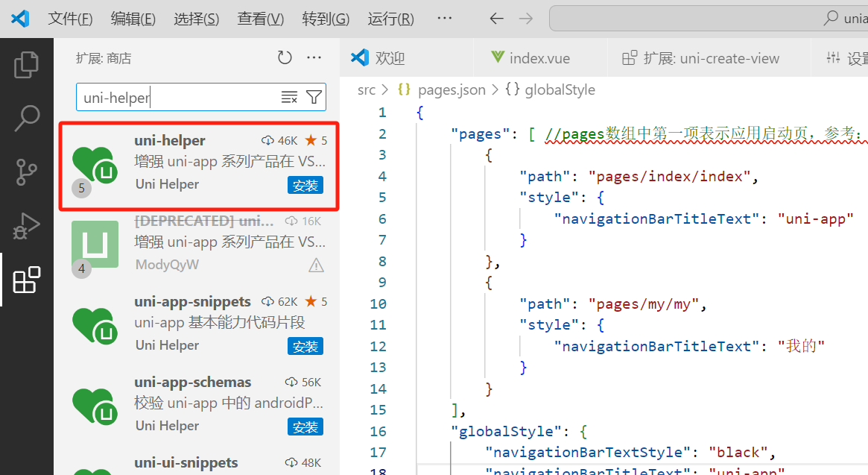Screen dimensions: 868x475
Task: Open the uni-app-snippets extension title
Action: click(x=192, y=301)
